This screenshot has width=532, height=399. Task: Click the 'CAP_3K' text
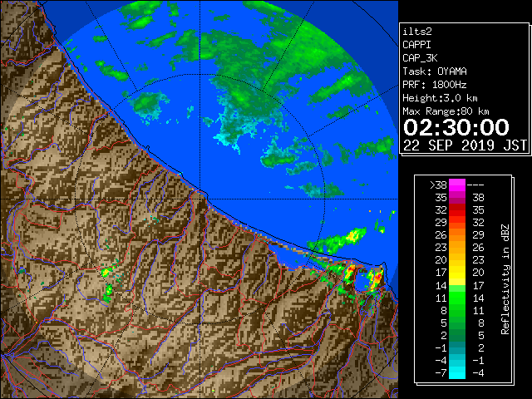tap(420, 58)
